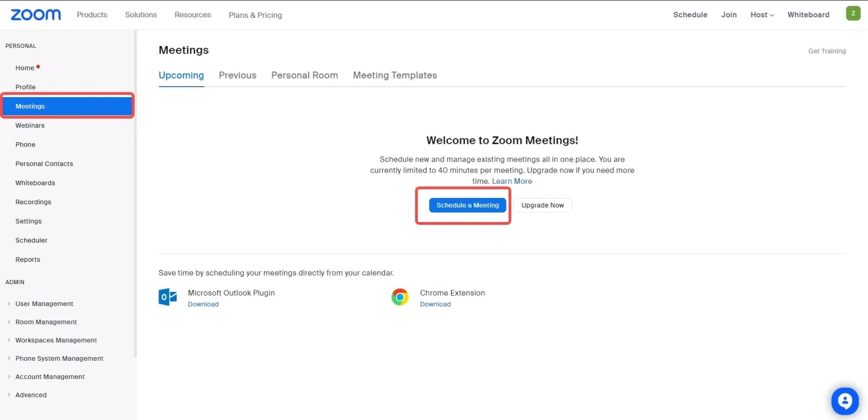Screen dimensions: 868x420
Task: Click the sidebar vertical scrollbar
Action: point(135,194)
